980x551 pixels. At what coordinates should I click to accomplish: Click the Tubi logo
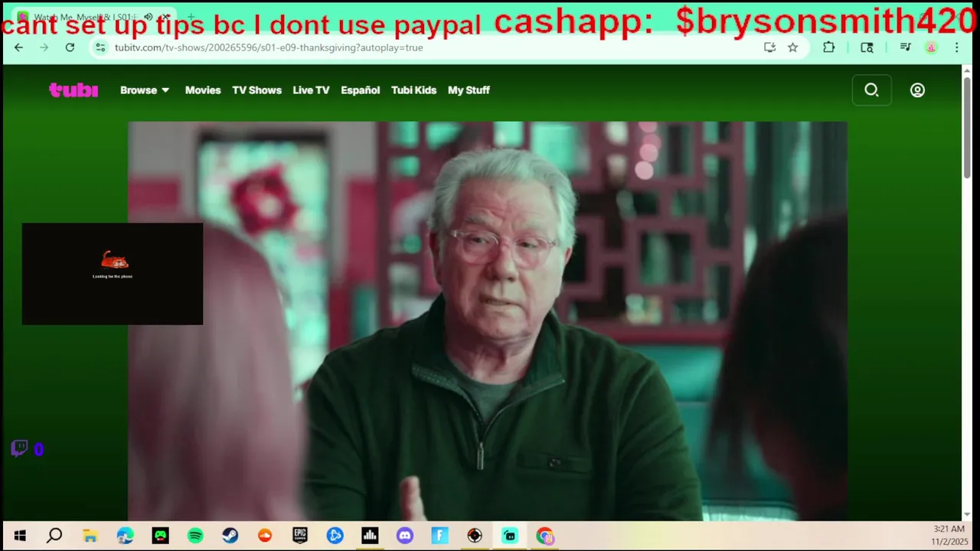pyautogui.click(x=73, y=90)
